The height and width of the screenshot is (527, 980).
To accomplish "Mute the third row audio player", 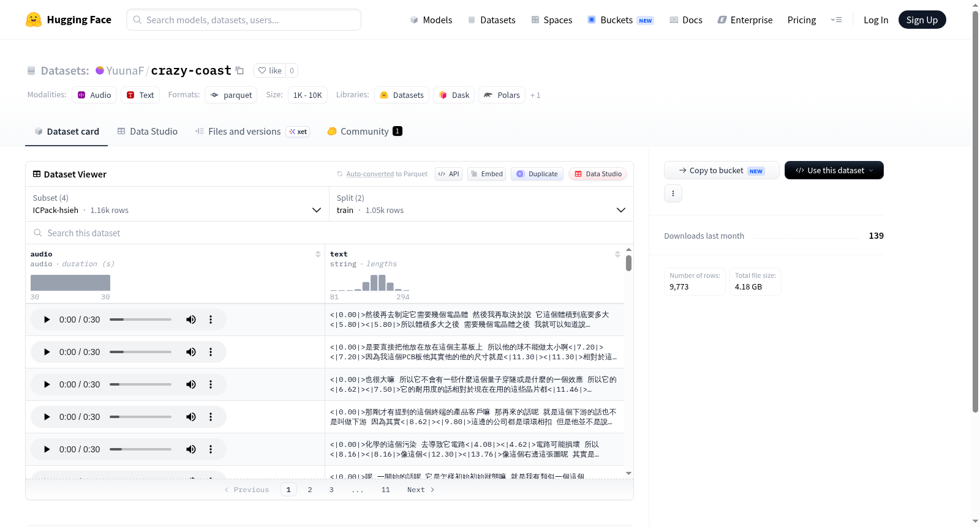I will (x=191, y=384).
